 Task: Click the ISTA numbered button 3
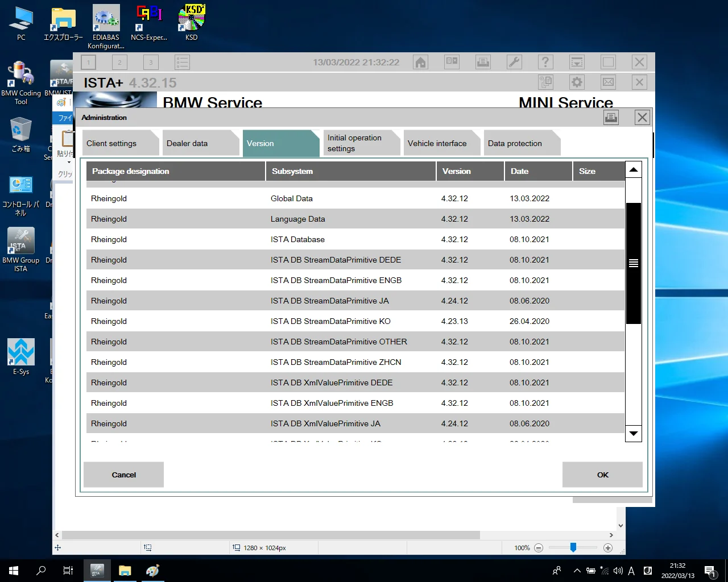[151, 62]
